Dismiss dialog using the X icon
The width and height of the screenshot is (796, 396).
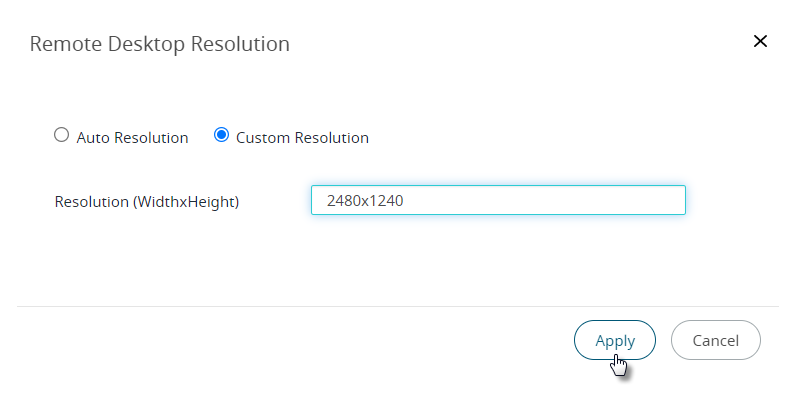(760, 42)
